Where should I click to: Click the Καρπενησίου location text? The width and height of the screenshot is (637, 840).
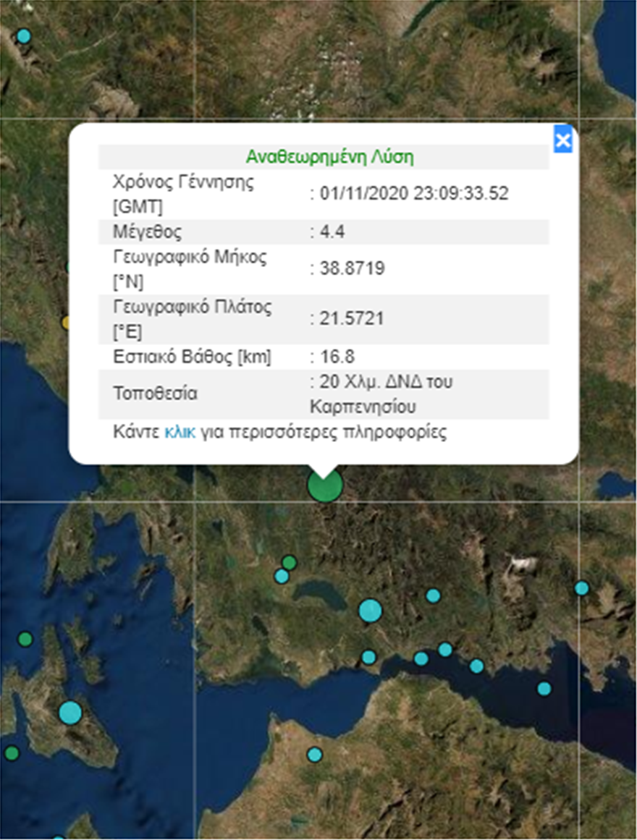click(363, 407)
